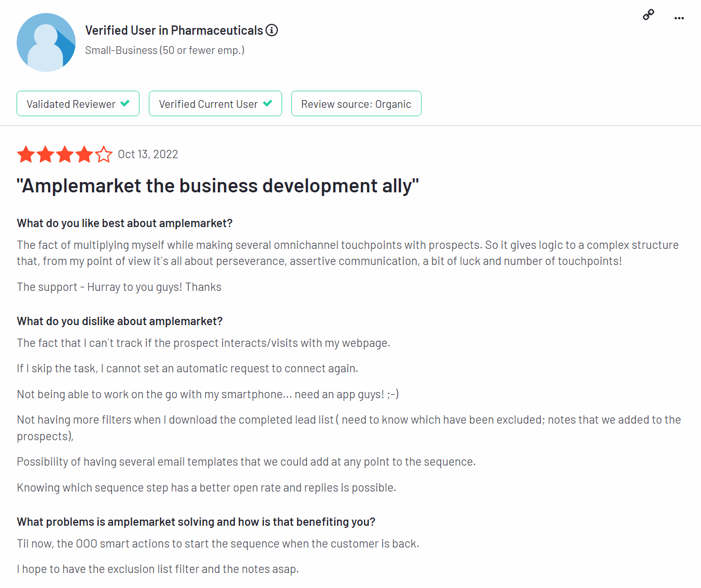Click the Review source: Organic badge
The width and height of the screenshot is (701, 588).
tap(356, 104)
